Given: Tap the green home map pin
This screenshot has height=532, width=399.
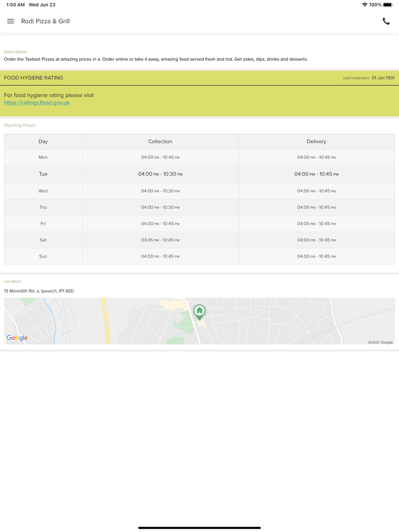Looking at the screenshot, I should (199, 312).
